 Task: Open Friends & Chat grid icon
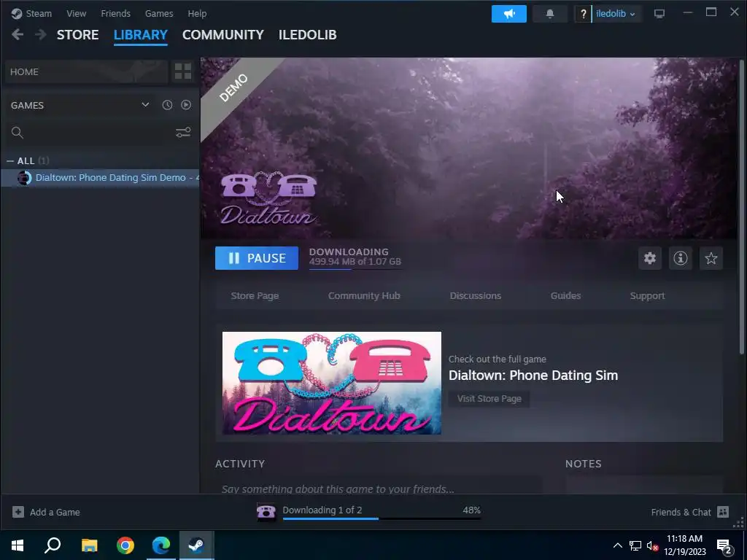[723, 512]
